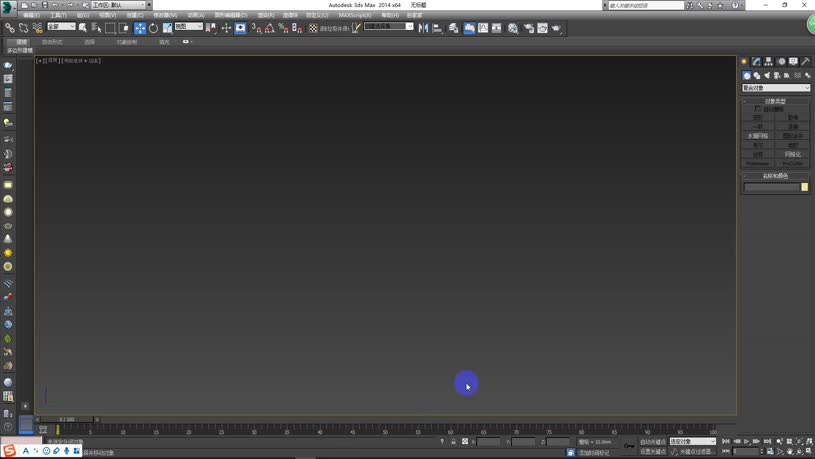Image resolution: width=815 pixels, height=459 pixels.
Task: Click the help search input field
Action: (646, 5)
